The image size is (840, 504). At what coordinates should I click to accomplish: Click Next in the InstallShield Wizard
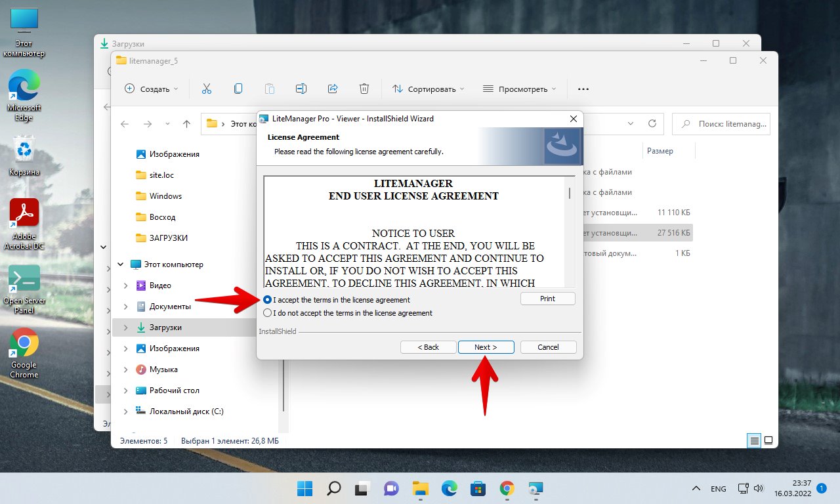tap(486, 346)
